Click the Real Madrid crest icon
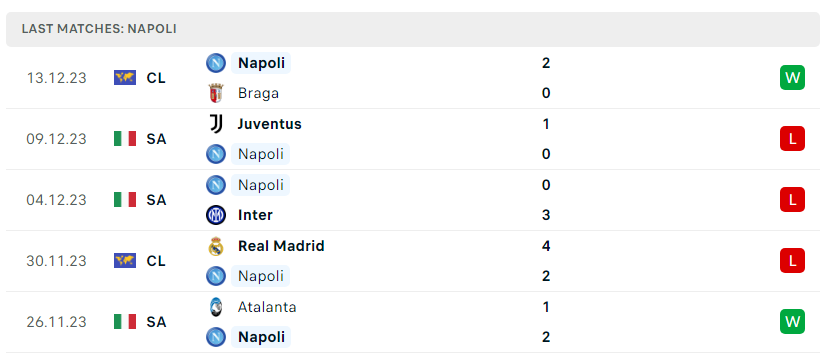The height and width of the screenshot is (361, 827). tap(216, 246)
